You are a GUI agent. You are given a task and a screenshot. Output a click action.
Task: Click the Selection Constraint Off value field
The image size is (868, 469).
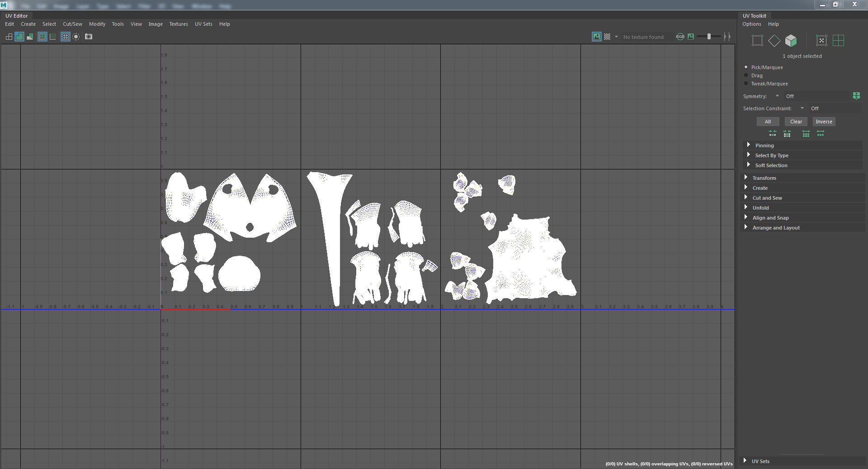click(x=835, y=108)
